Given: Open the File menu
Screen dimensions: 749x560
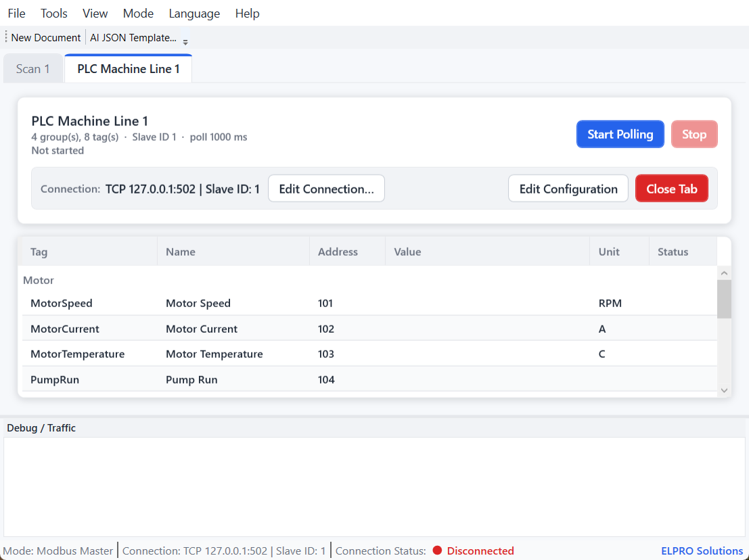Looking at the screenshot, I should point(16,14).
